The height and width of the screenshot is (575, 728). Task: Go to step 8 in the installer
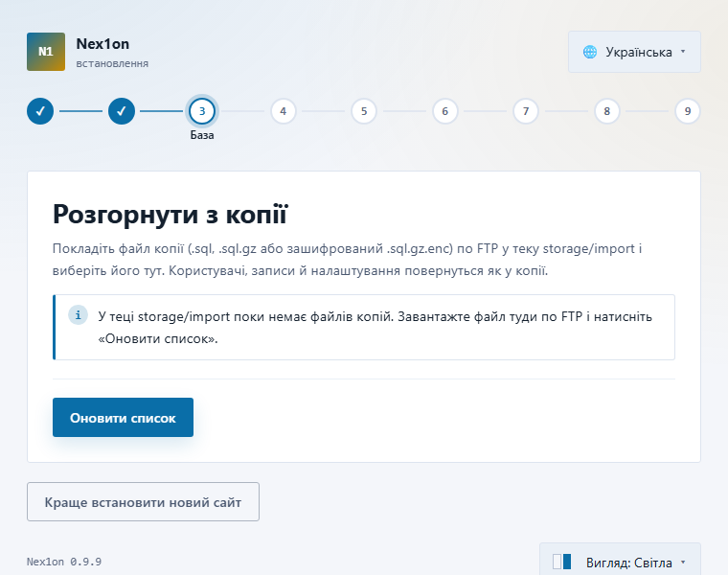tap(606, 111)
